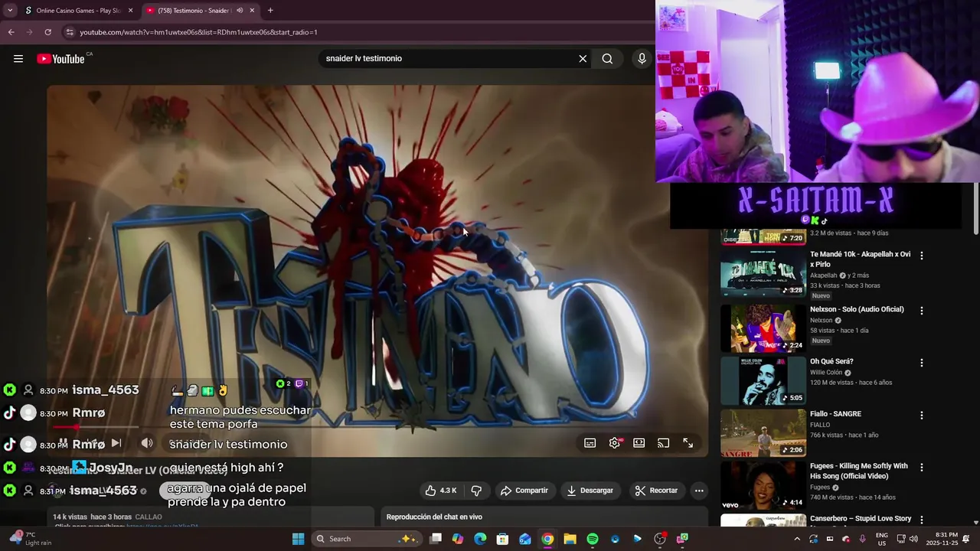The height and width of the screenshot is (551, 980).
Task: Enter fullscreen on the video
Action: pos(688,443)
